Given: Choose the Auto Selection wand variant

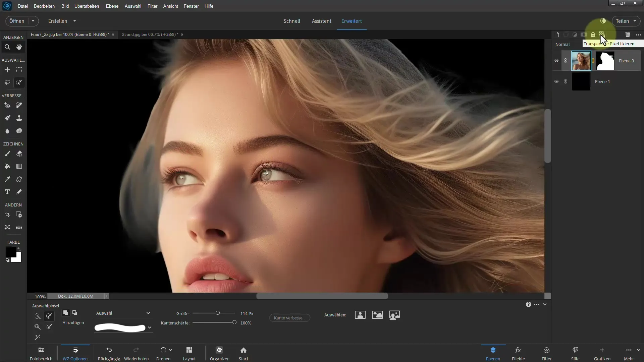Looking at the screenshot, I should pyautogui.click(x=37, y=337).
